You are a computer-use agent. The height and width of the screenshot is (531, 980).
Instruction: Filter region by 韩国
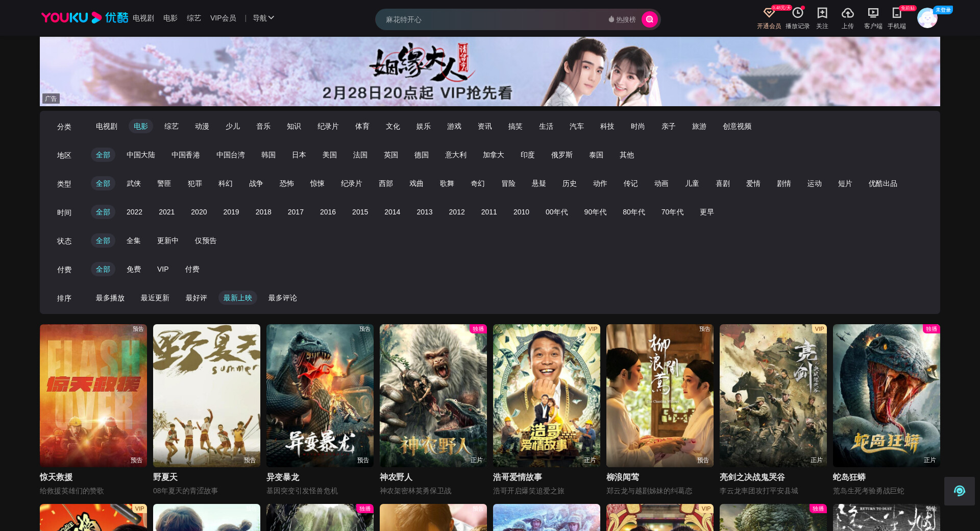(x=268, y=155)
